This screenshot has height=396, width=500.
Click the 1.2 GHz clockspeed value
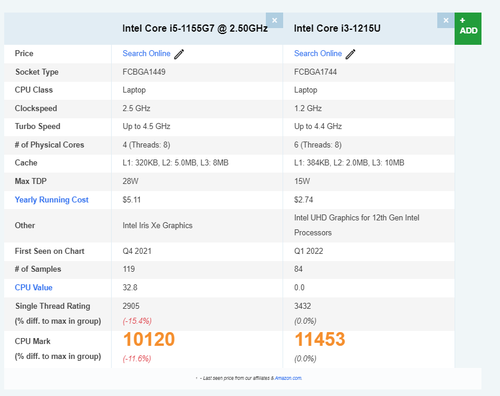308,108
